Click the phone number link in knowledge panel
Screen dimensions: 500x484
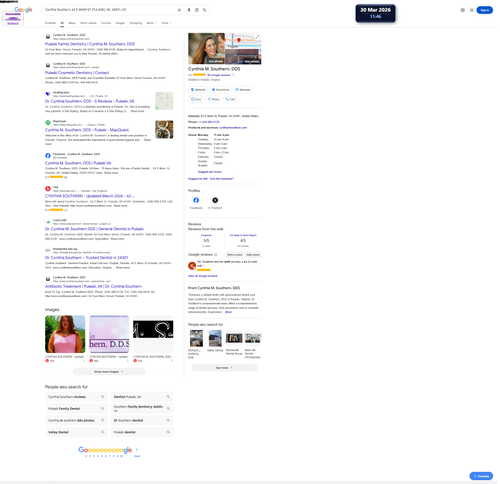click(209, 122)
